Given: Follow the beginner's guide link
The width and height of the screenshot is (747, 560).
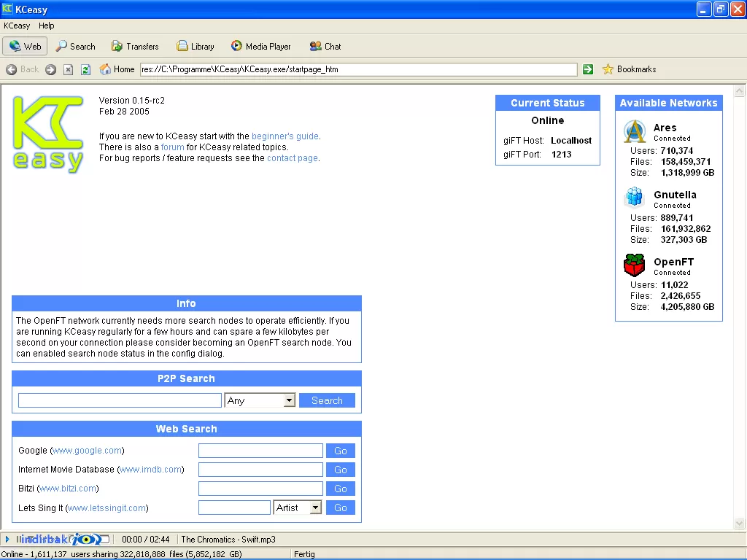Looking at the screenshot, I should tap(285, 136).
